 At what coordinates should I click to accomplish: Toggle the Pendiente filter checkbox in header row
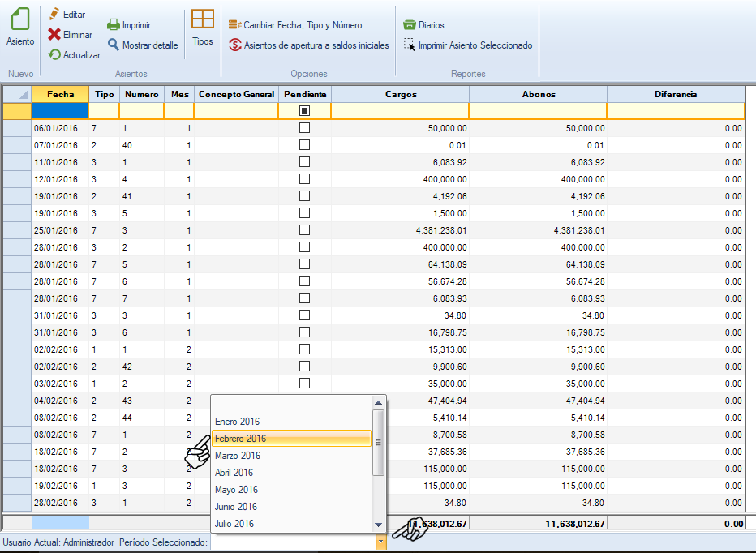click(x=304, y=110)
